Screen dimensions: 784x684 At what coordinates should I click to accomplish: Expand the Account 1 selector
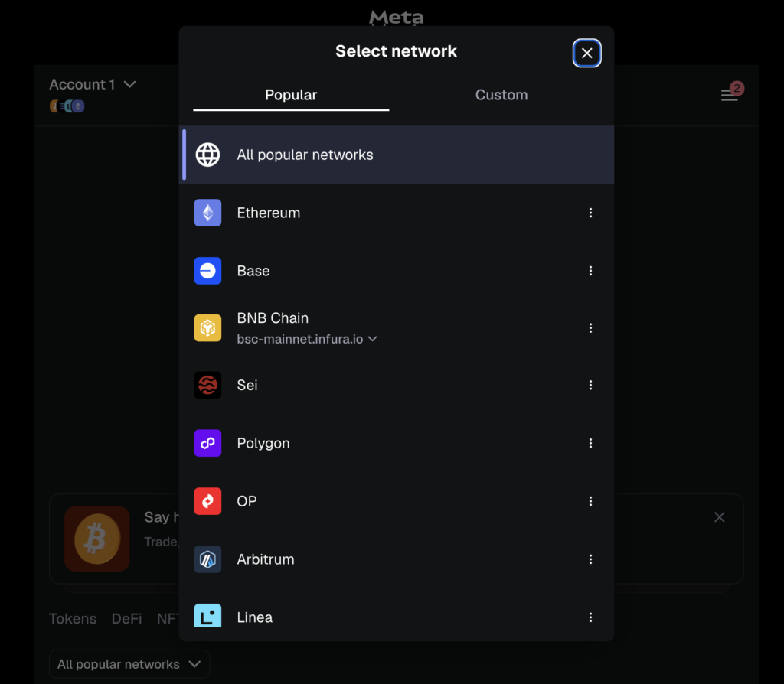click(92, 84)
